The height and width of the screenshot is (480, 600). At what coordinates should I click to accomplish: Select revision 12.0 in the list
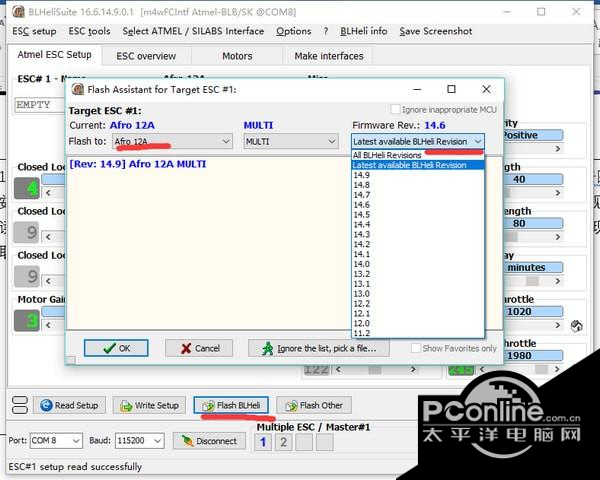pos(418,323)
